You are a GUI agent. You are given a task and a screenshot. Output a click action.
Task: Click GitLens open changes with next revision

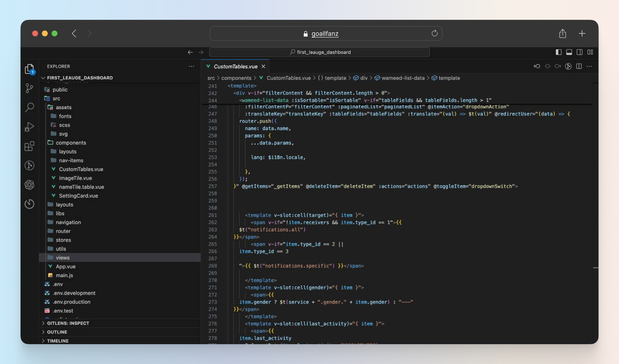(x=558, y=66)
